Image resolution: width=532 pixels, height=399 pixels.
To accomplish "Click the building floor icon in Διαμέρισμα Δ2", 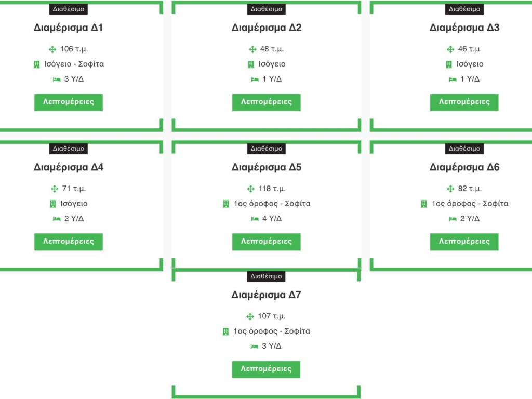I will click(x=251, y=64).
